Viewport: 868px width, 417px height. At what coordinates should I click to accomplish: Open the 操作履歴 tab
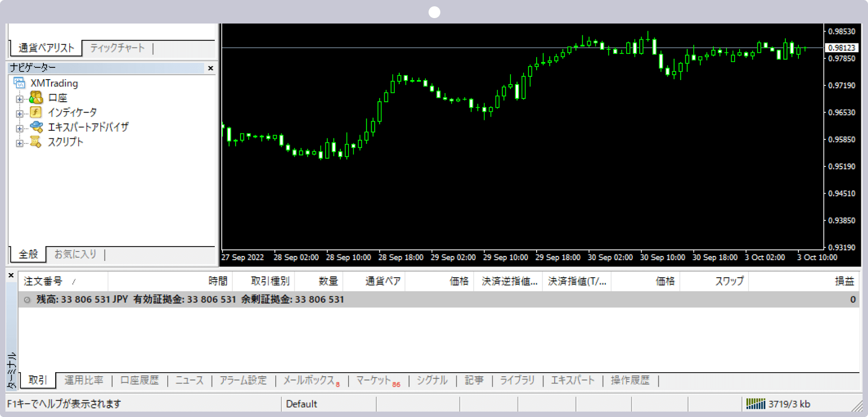click(630, 380)
